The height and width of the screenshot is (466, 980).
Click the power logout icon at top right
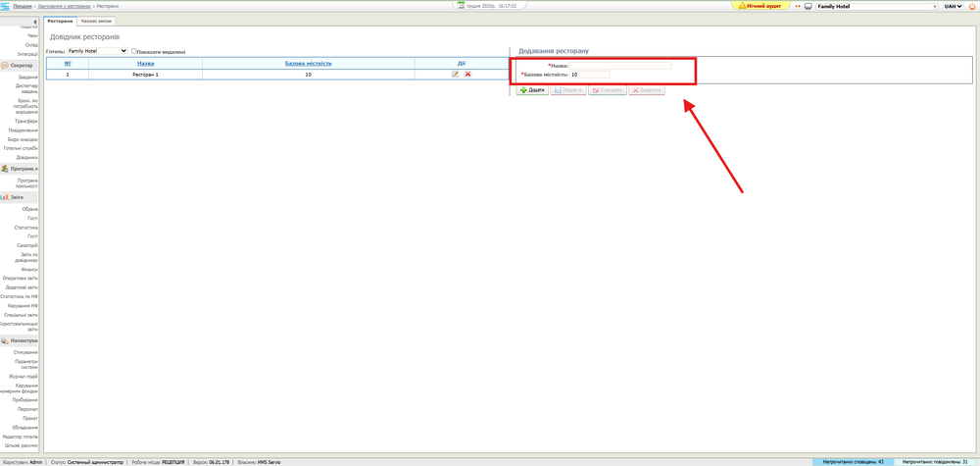tap(972, 6)
